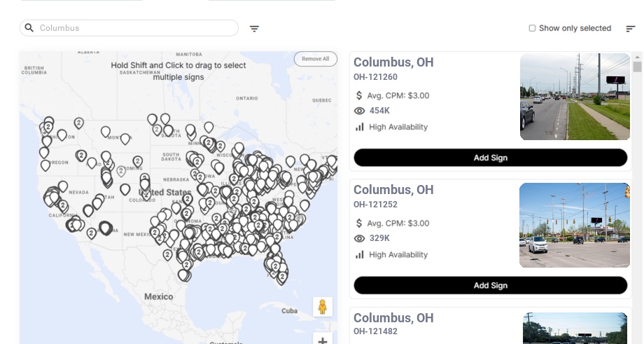
Task: Click the availability bars icon on OH-121252
Action: click(x=360, y=254)
